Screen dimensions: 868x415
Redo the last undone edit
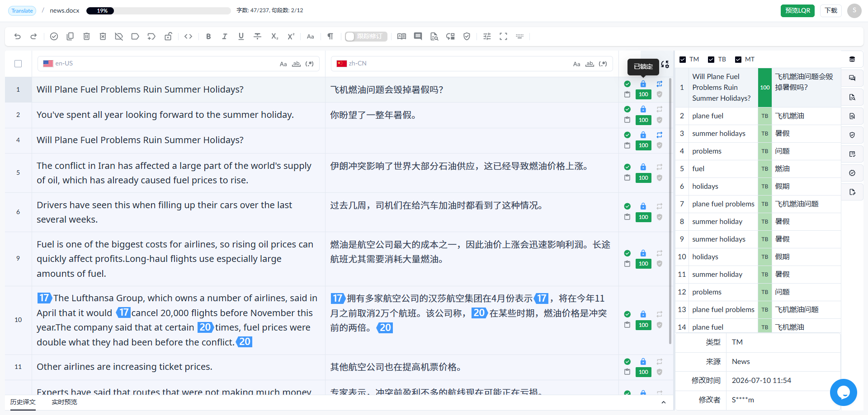point(33,37)
